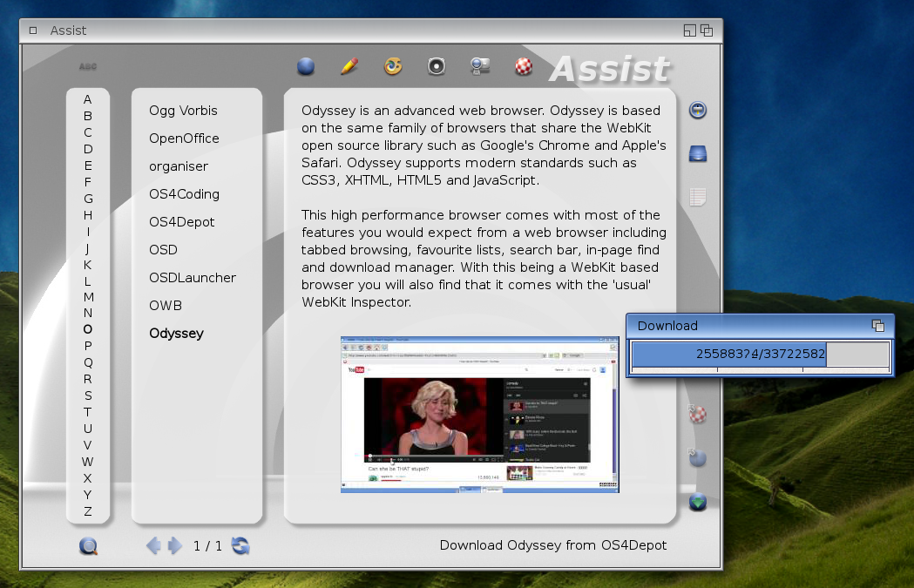This screenshot has height=588, width=914.
Task: Select OSDLauncher in the topic list
Action: tap(193, 278)
